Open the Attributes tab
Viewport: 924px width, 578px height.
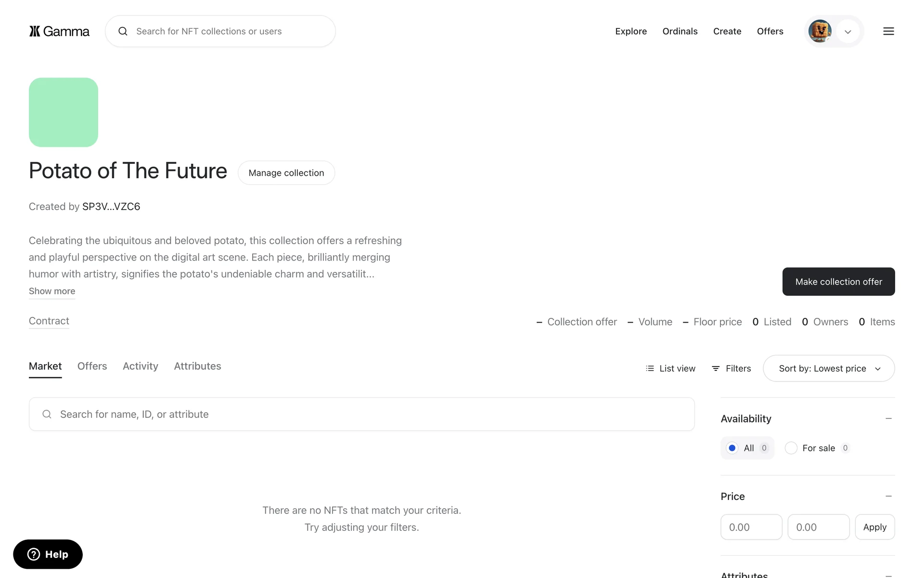click(197, 366)
